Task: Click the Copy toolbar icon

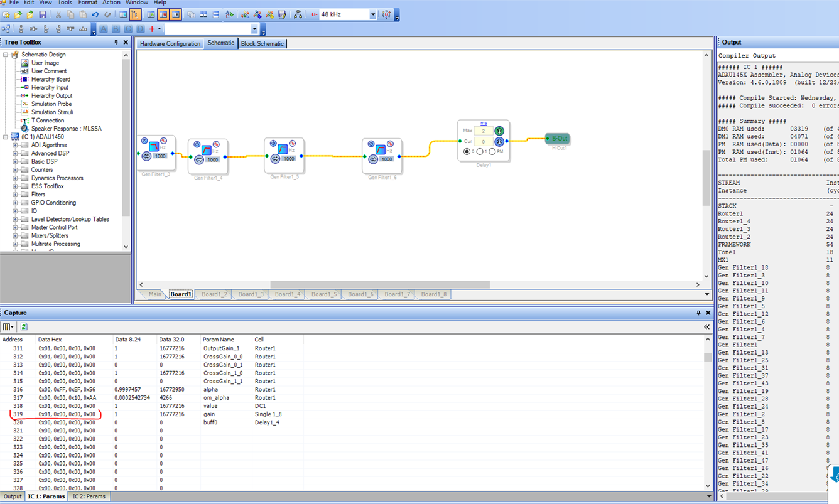Action: click(x=70, y=14)
